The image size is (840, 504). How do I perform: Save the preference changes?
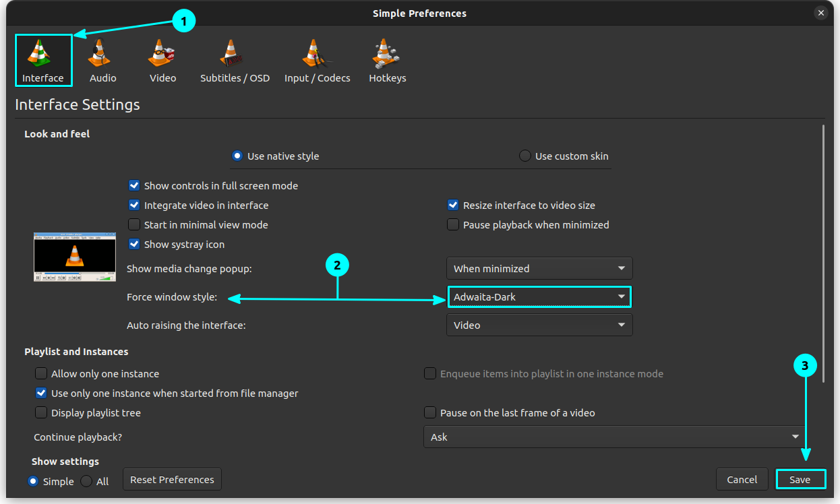click(801, 478)
